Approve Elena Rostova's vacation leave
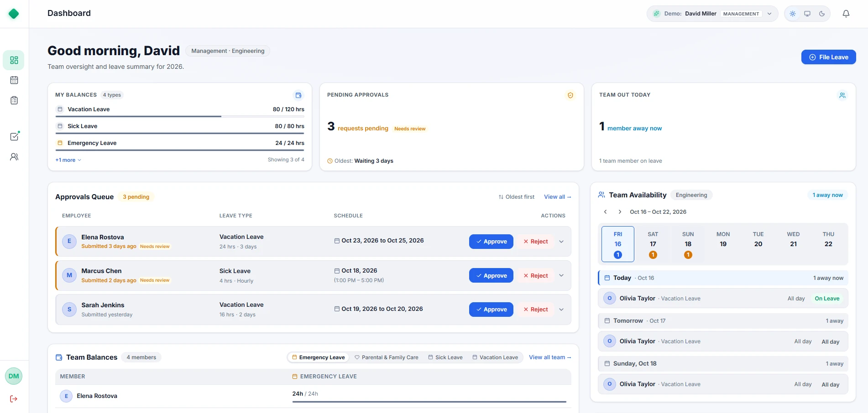 [x=491, y=242]
